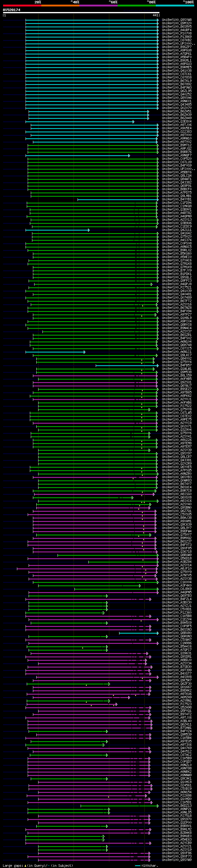The height and width of the screenshot is (868, 197).
Task: Click the cyan partial bar for UniRef100_B4FB57
Action: (127, 365)
